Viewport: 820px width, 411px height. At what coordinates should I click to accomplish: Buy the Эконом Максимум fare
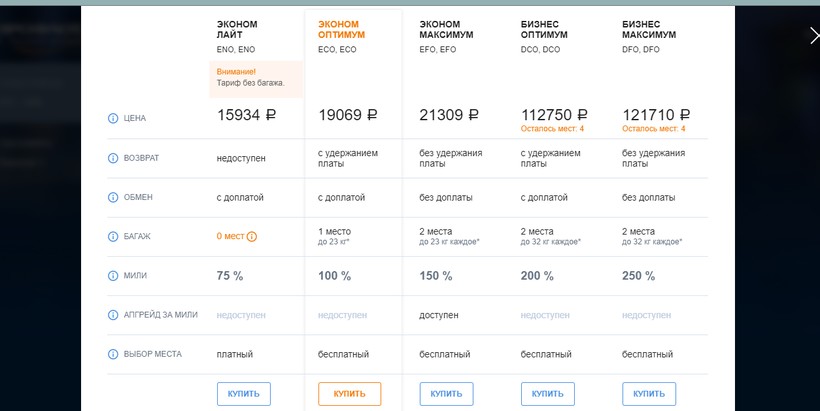tap(446, 394)
